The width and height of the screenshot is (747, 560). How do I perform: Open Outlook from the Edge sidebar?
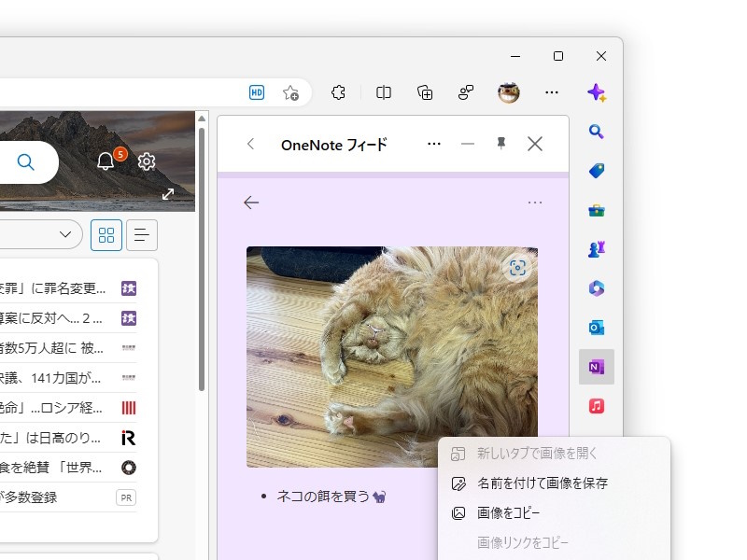tap(597, 328)
